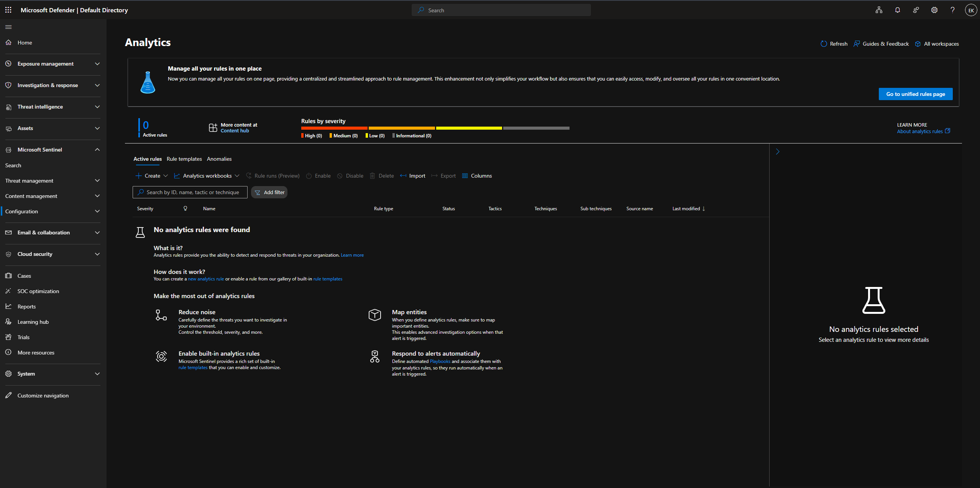Viewport: 980px width, 488px height.
Task: Open the Create dropdown
Action: coord(152,176)
